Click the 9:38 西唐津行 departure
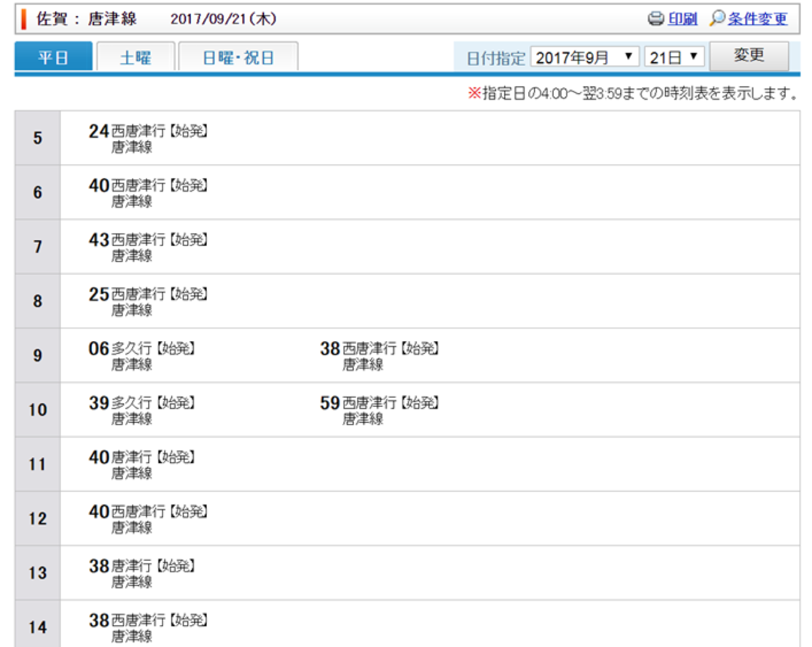Screen dimensions: 812x647 pyautogui.click(x=379, y=355)
